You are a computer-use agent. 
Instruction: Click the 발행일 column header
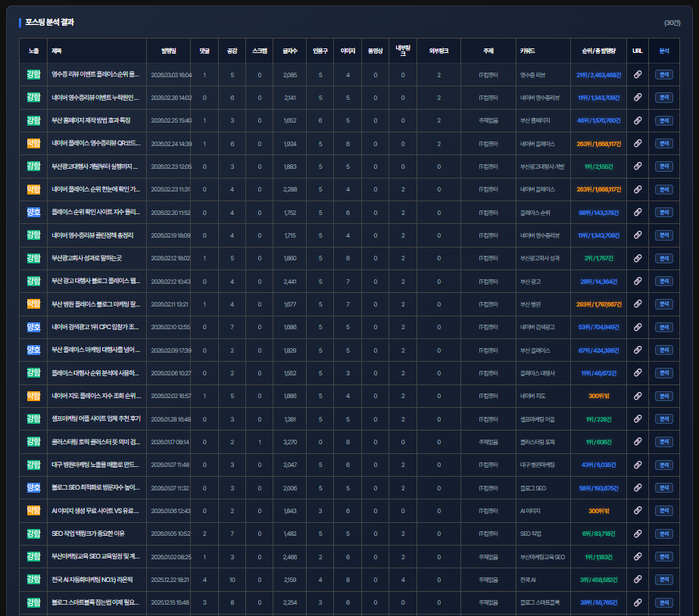(x=168, y=51)
